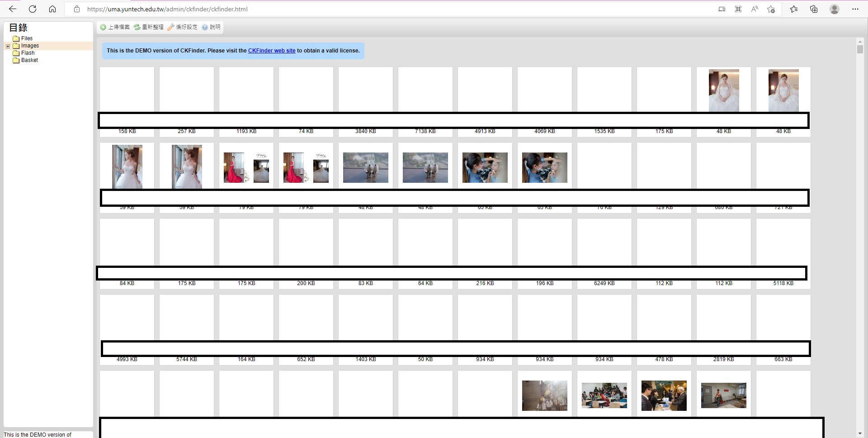Select the classroom students photo thumbnail
The height and width of the screenshot is (438, 868).
[604, 395]
